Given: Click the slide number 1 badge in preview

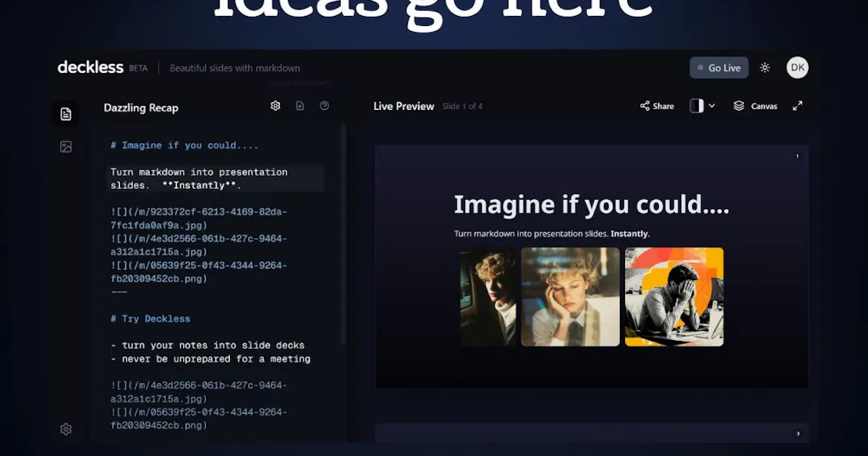Looking at the screenshot, I should point(797,156).
